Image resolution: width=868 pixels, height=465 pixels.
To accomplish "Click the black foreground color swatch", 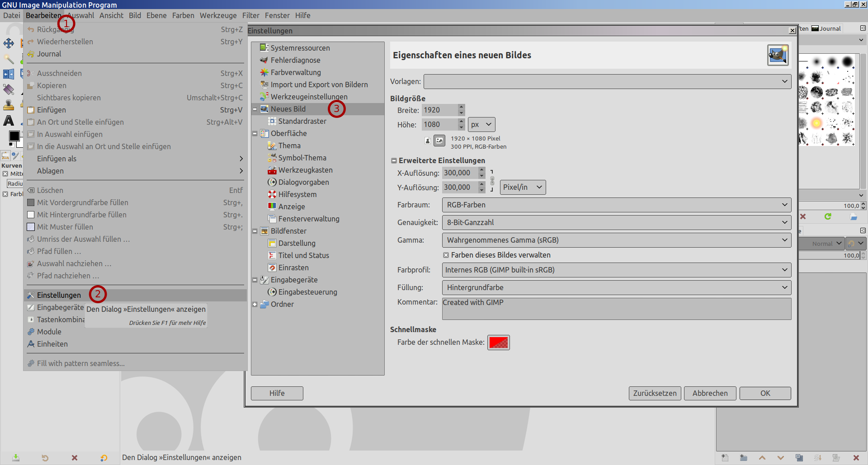I will pyautogui.click(x=14, y=136).
